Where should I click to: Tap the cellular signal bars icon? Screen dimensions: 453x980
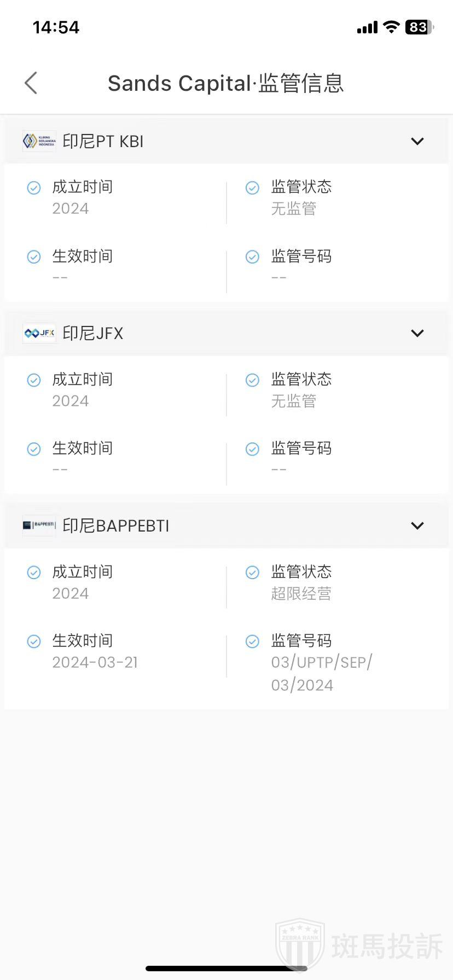point(367,27)
